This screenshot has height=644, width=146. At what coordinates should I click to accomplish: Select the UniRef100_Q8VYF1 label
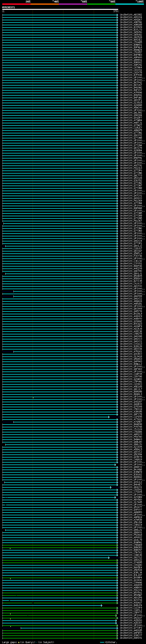[x=131, y=100]
